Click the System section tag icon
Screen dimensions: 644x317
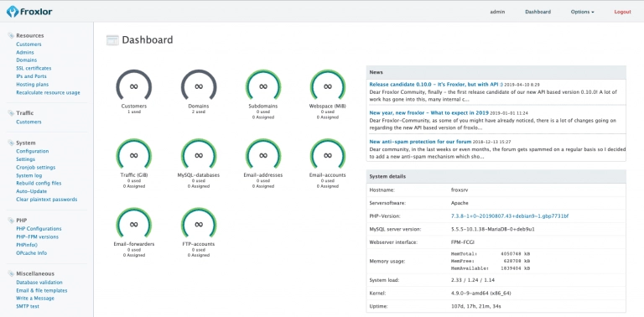click(x=11, y=143)
